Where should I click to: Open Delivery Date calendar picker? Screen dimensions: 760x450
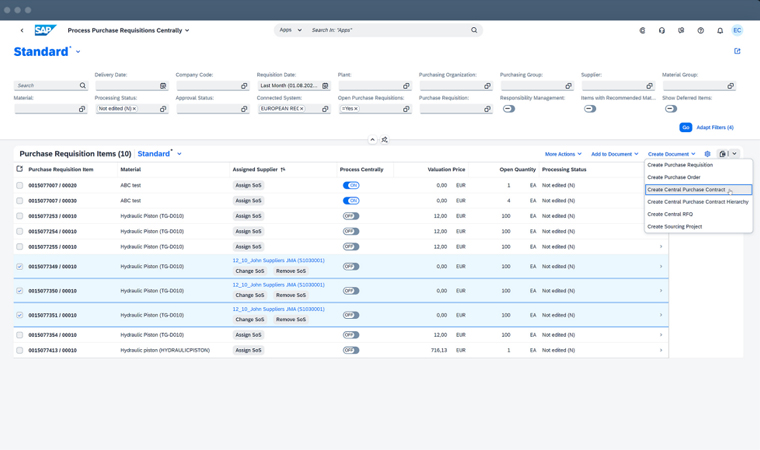[x=163, y=86]
